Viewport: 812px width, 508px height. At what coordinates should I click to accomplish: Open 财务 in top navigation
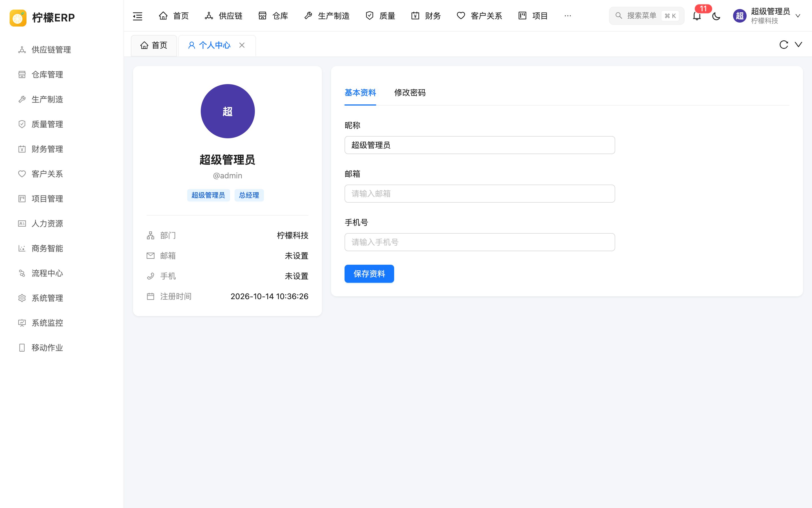click(x=426, y=16)
